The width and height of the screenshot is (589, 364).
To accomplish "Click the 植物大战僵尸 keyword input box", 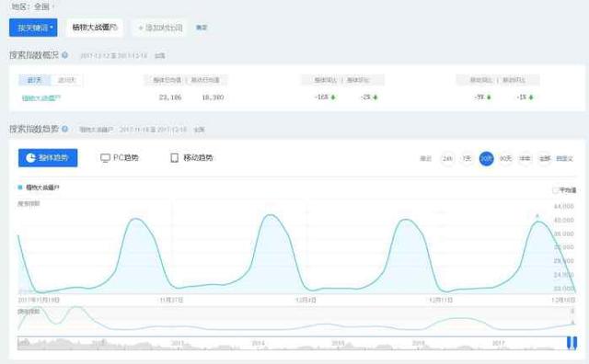I will point(95,28).
